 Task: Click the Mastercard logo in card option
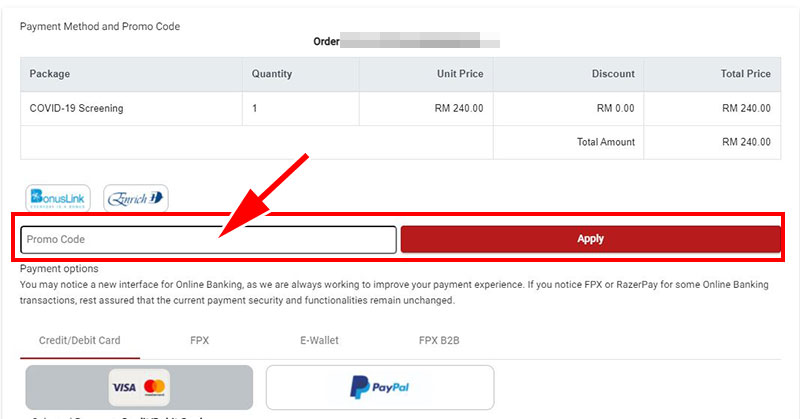155,387
